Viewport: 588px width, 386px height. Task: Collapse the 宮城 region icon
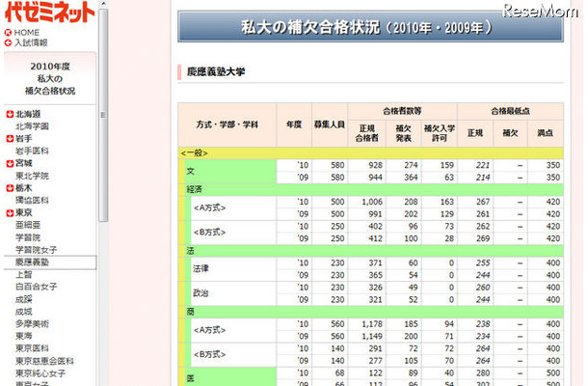pyautogui.click(x=11, y=163)
